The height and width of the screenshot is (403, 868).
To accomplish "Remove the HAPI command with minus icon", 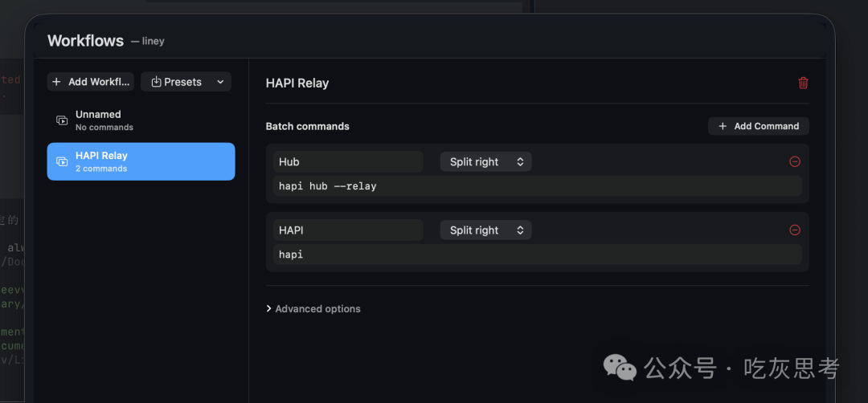I will pyautogui.click(x=794, y=230).
